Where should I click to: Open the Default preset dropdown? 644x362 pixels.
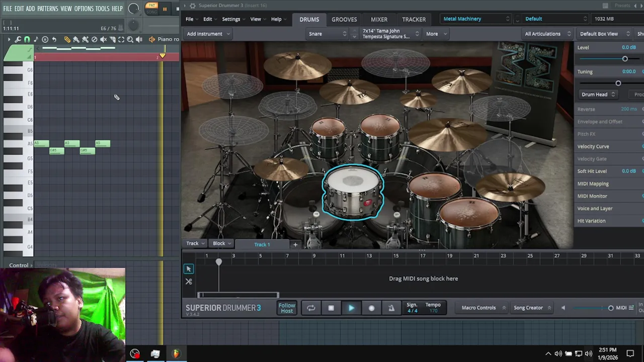coord(555,19)
